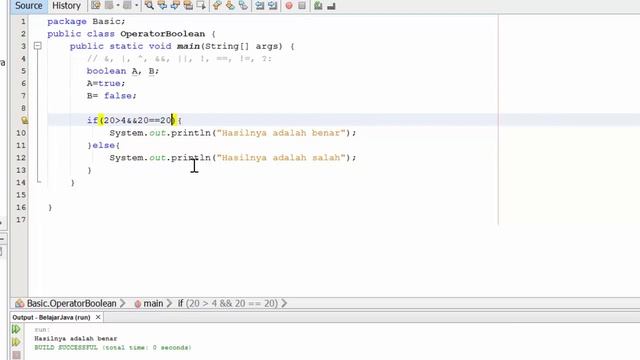Open the Back history dropdown arrow
Image resolution: width=640 pixels, height=360 pixels.
pyautogui.click(x=118, y=5)
